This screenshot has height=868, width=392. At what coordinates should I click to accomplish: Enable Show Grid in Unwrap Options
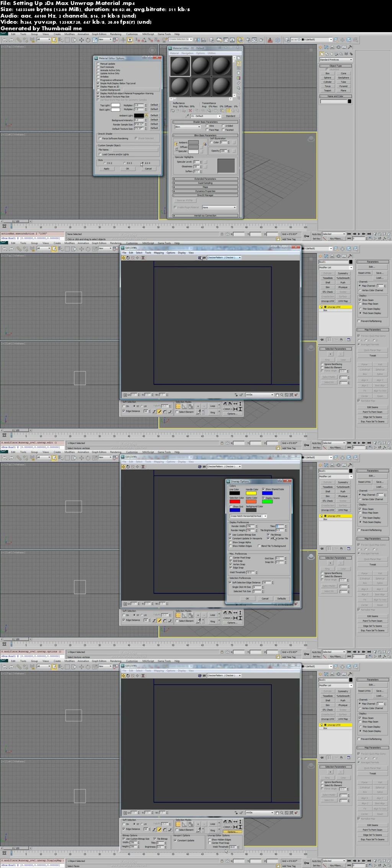(x=231, y=506)
